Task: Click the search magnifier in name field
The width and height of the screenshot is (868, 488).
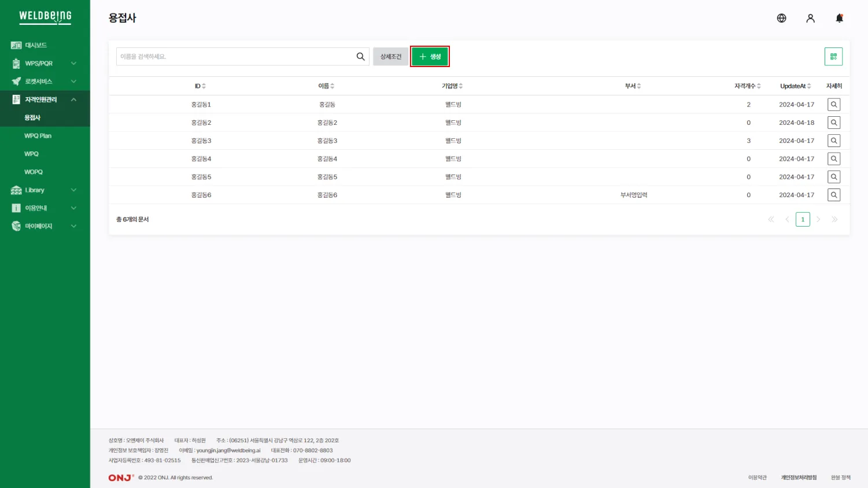Action: tap(360, 57)
